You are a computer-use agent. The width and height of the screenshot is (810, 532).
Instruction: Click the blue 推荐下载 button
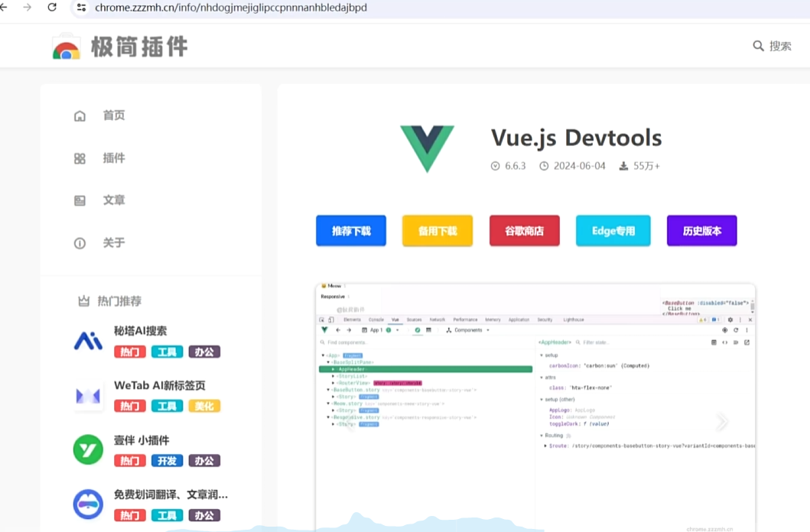click(351, 231)
